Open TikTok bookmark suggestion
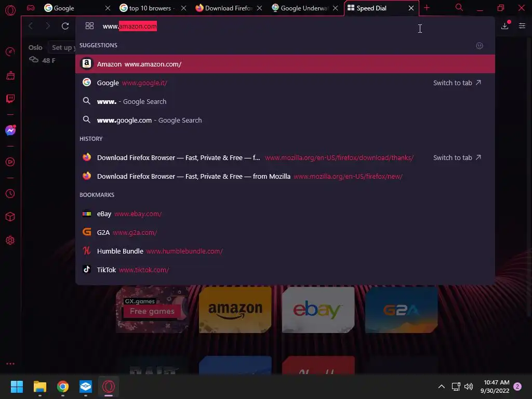The image size is (532, 399). [x=285, y=270]
